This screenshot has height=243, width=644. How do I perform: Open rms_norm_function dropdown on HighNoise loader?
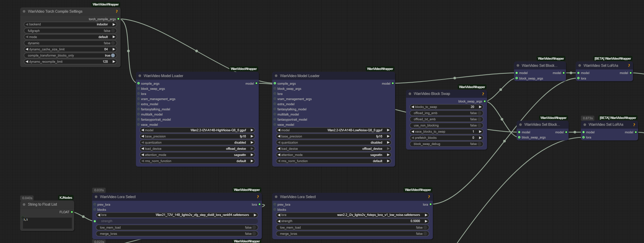click(197, 161)
